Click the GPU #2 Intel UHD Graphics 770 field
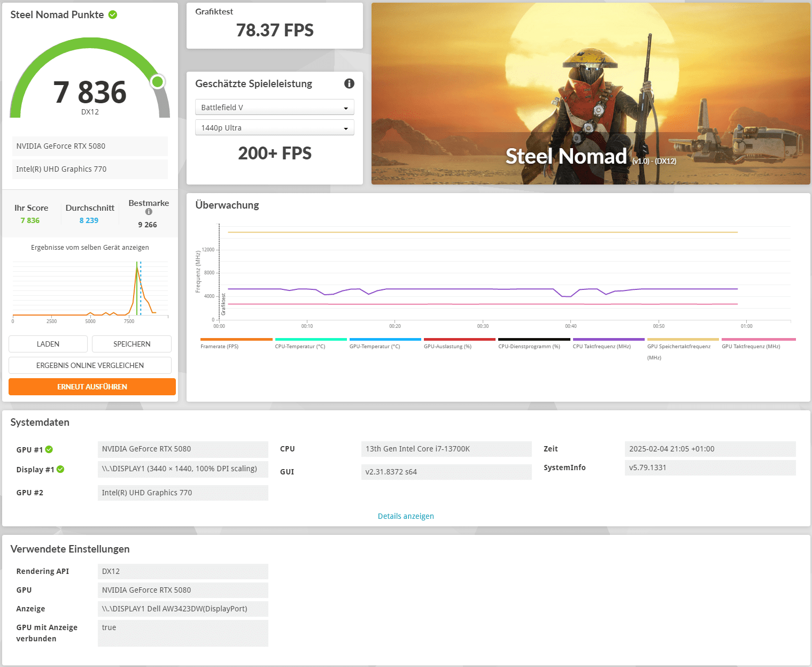The height and width of the screenshot is (667, 812). click(183, 493)
